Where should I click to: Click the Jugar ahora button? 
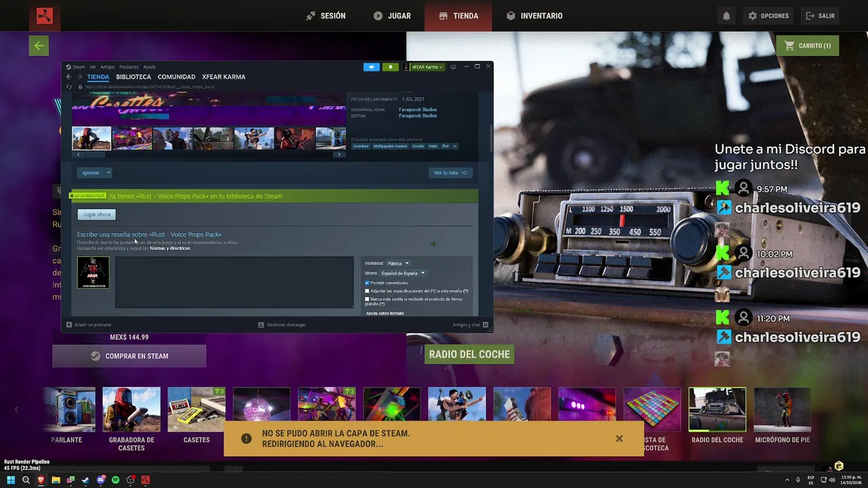coord(96,214)
